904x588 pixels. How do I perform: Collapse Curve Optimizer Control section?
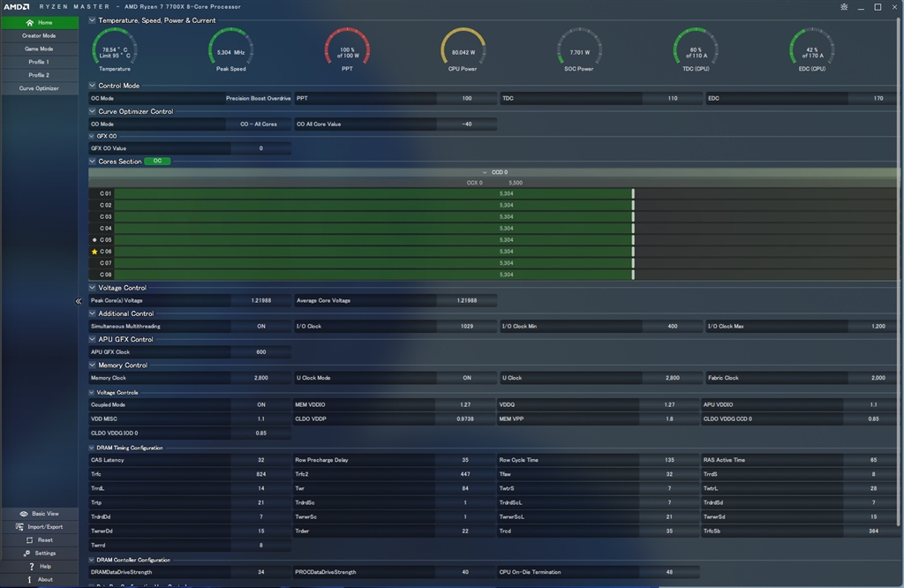92,111
